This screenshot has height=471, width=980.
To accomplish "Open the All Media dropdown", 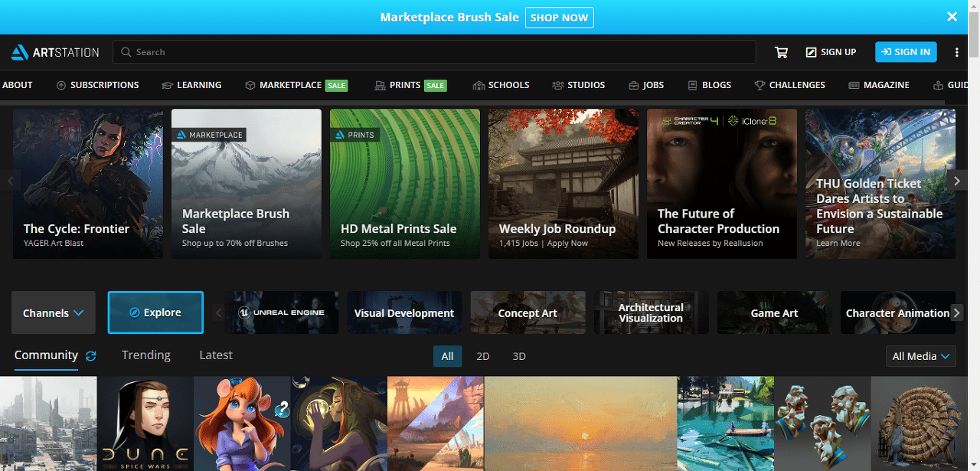I will tap(921, 356).
